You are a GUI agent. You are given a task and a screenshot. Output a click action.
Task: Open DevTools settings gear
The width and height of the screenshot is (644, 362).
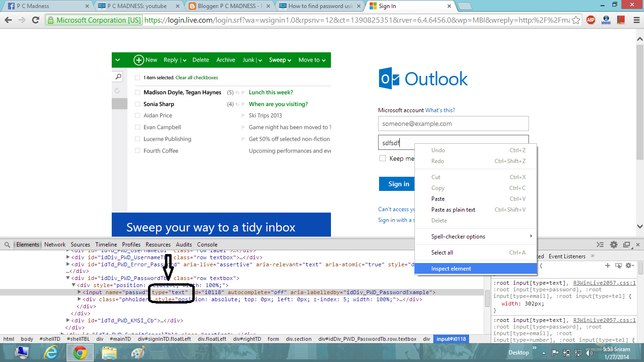click(x=613, y=245)
